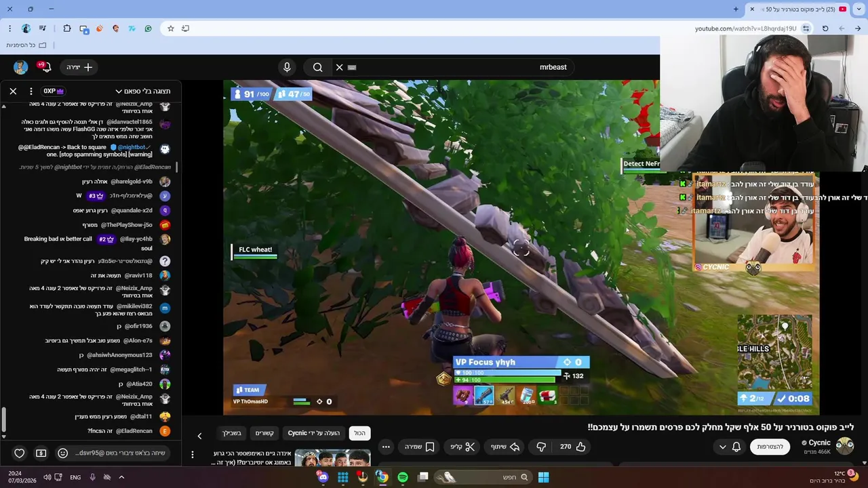The height and width of the screenshot is (488, 868).
Task: Close the live chat panel
Action: click(x=13, y=91)
